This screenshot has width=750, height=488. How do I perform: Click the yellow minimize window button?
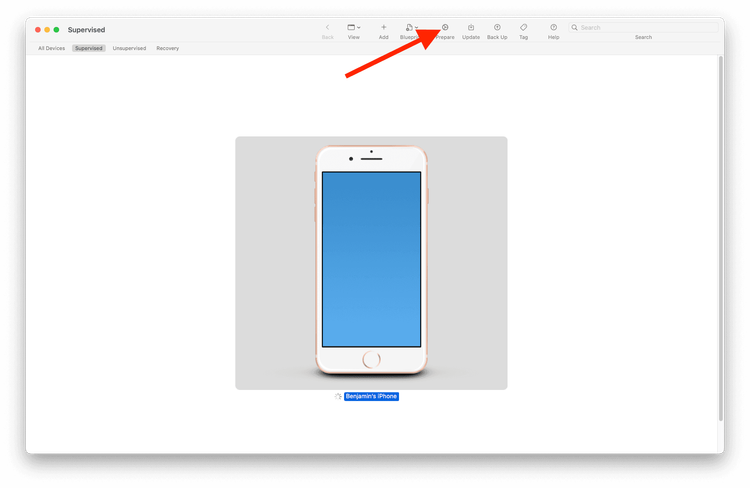click(47, 30)
